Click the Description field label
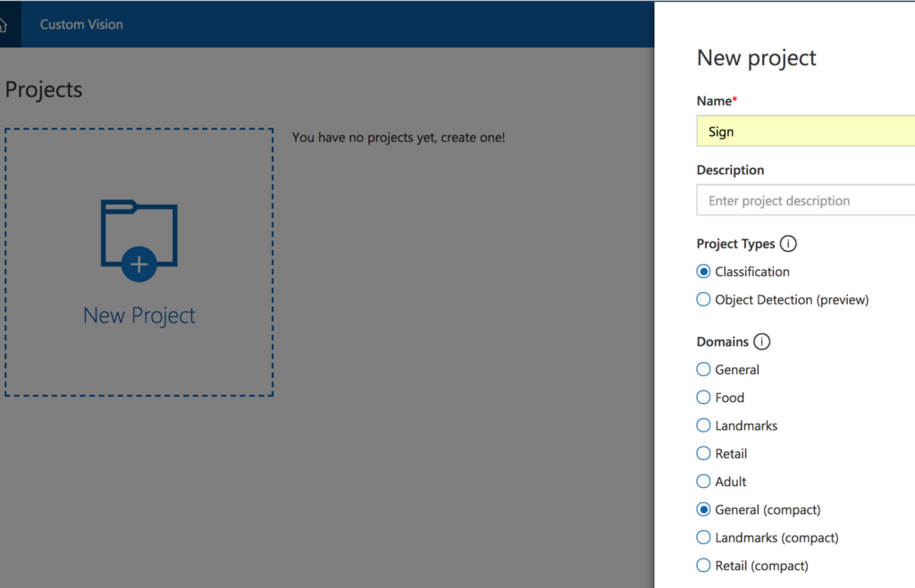The image size is (915, 588). (x=730, y=171)
